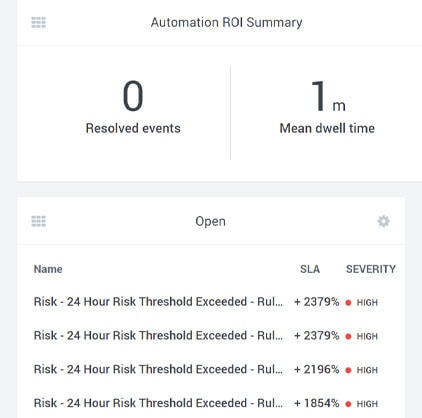422x418 pixels.
Task: Click the red dot of the first HIGH row
Action: click(348, 303)
